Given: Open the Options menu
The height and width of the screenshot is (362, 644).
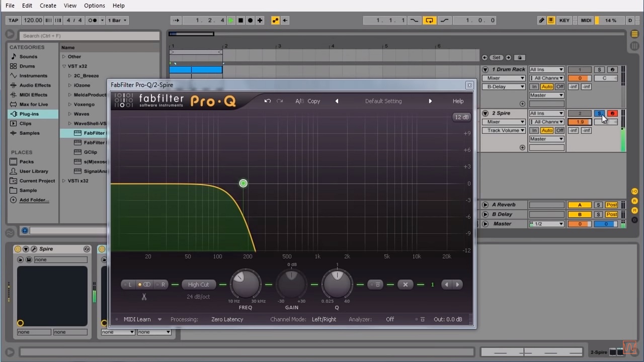Looking at the screenshot, I should click(95, 6).
